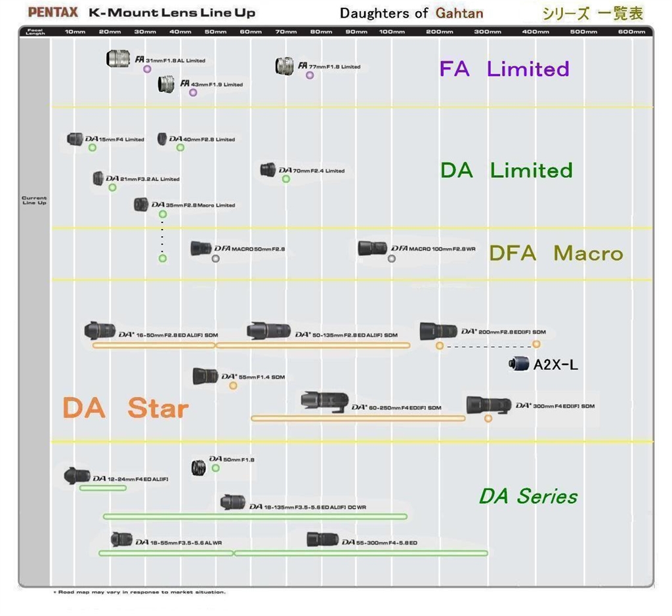Viewport: 672px width, 616px height.
Task: Click the 600mm focal length scale label
Action: pos(632,31)
